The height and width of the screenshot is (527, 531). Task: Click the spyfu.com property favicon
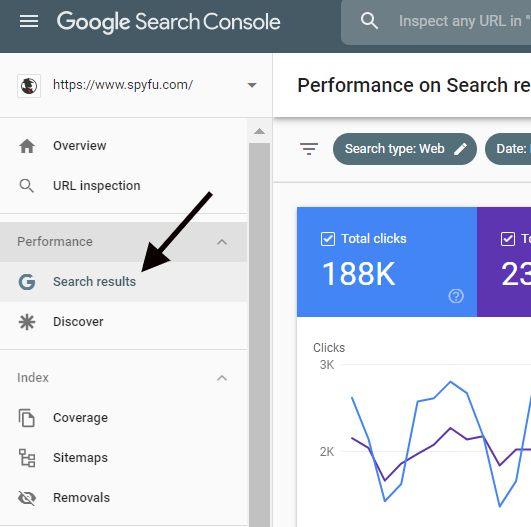29,86
